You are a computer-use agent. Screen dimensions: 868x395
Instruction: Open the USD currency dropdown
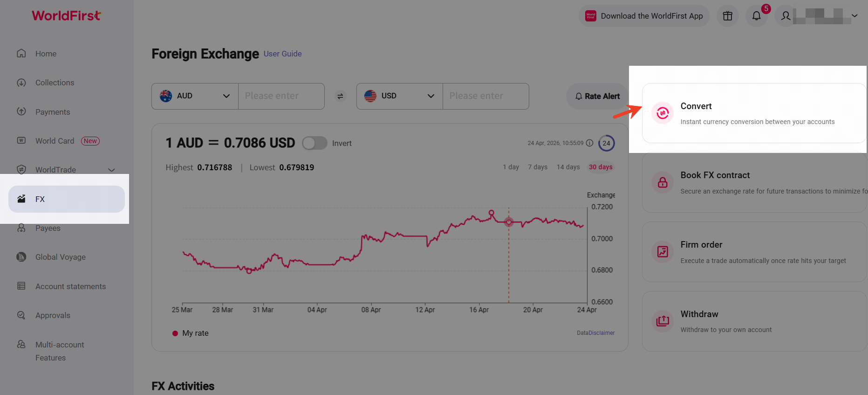coord(400,96)
